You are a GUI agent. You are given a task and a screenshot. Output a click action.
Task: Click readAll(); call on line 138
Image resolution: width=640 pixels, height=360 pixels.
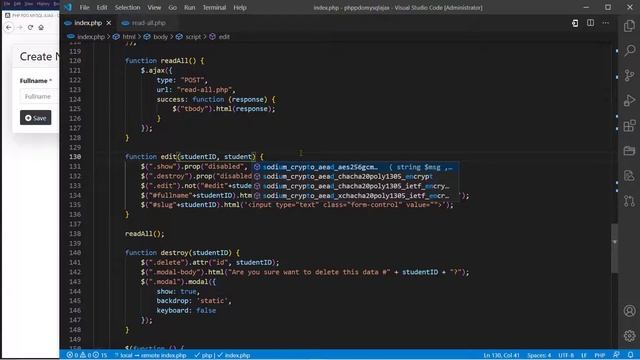[144, 234]
